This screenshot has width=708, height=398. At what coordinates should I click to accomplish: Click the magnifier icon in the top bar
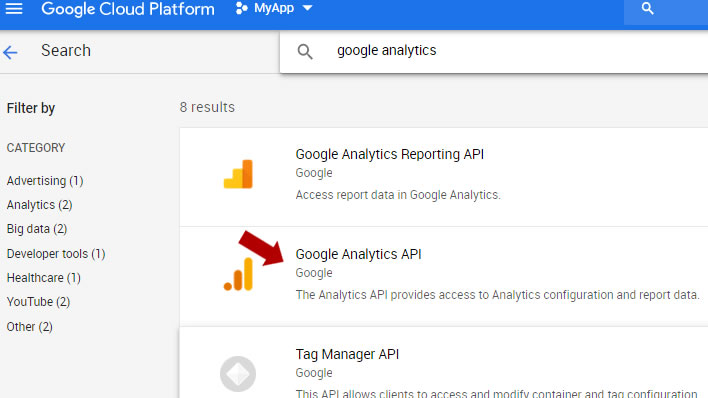tap(647, 8)
